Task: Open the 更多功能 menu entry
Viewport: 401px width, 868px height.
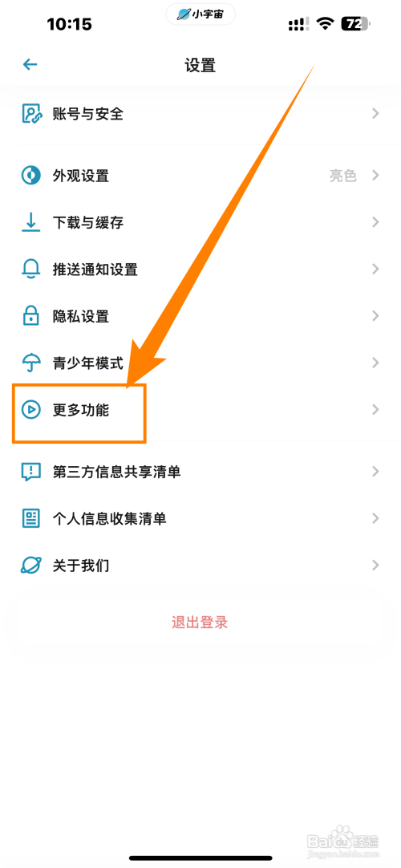Action: pyautogui.click(x=200, y=410)
